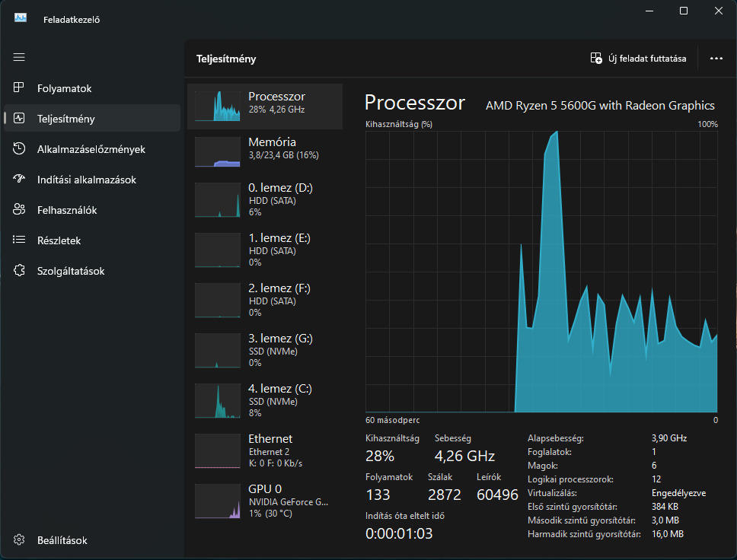737x560 pixels.
Task: Show the Részletek page
Action: coord(91,240)
